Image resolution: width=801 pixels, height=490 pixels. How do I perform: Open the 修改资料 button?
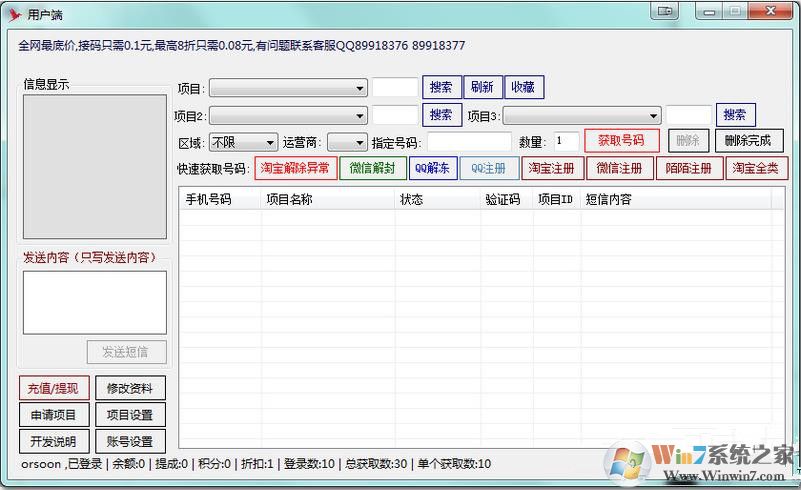point(130,388)
